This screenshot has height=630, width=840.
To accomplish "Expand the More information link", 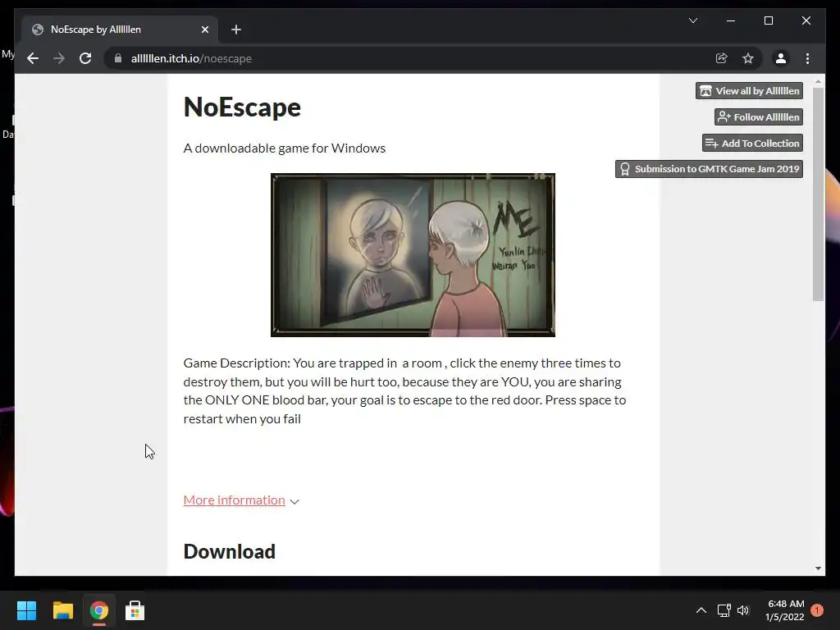I will click(234, 500).
